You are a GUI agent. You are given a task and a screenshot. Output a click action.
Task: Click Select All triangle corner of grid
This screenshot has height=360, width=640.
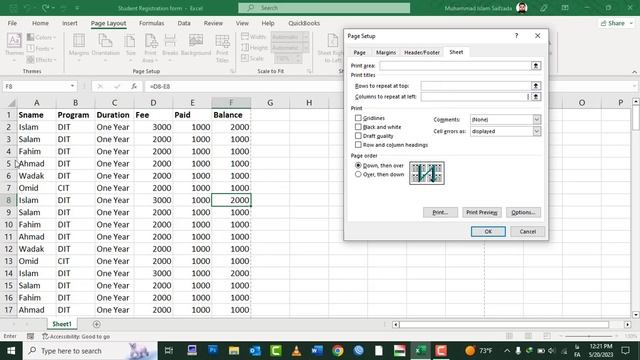pyautogui.click(x=12, y=103)
